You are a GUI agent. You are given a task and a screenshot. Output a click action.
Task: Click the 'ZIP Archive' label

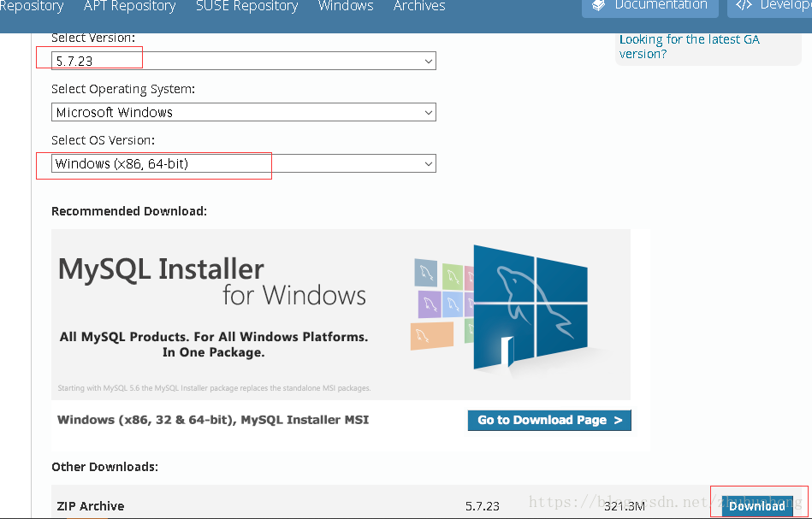pyautogui.click(x=91, y=506)
